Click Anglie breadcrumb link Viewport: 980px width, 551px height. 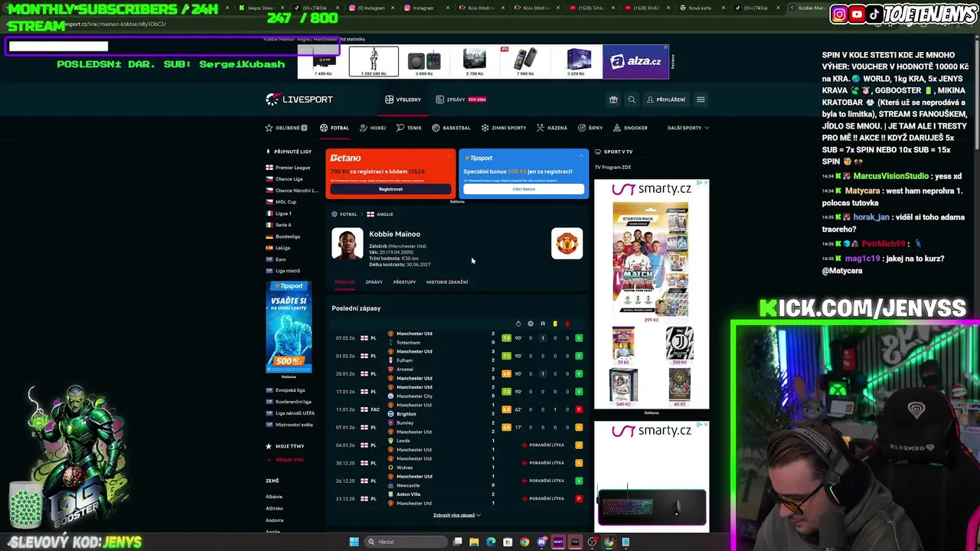(380, 214)
